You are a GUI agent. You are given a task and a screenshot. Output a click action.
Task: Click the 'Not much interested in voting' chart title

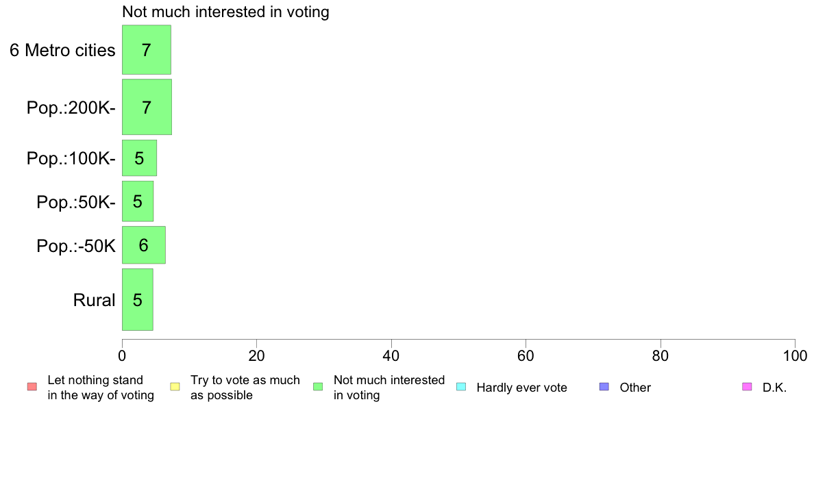point(226,12)
